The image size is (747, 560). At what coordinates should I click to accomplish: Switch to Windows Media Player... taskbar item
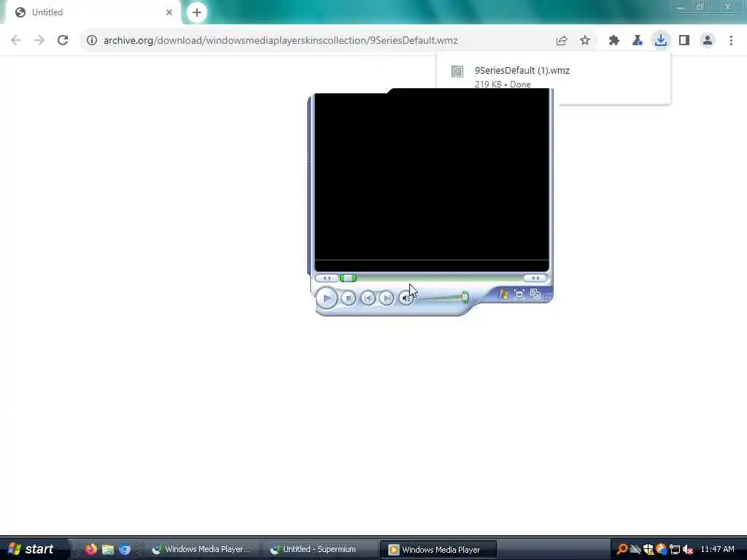(203, 550)
